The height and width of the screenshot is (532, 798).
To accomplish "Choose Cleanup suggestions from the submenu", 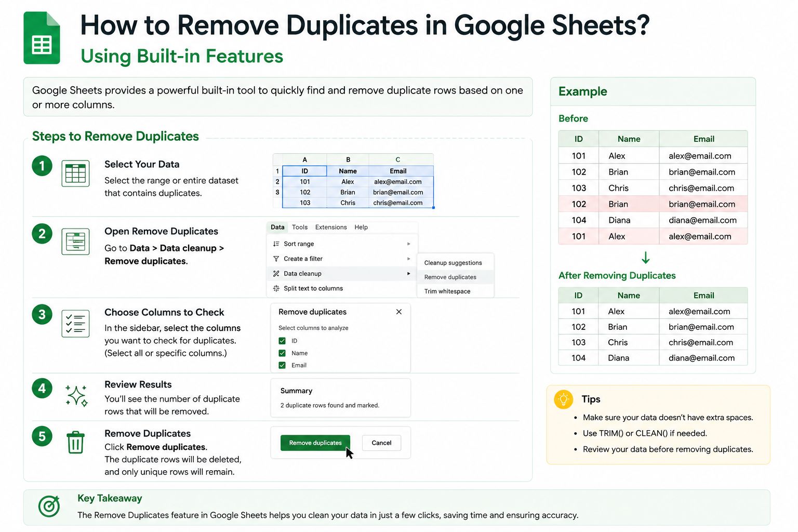I will 453,263.
